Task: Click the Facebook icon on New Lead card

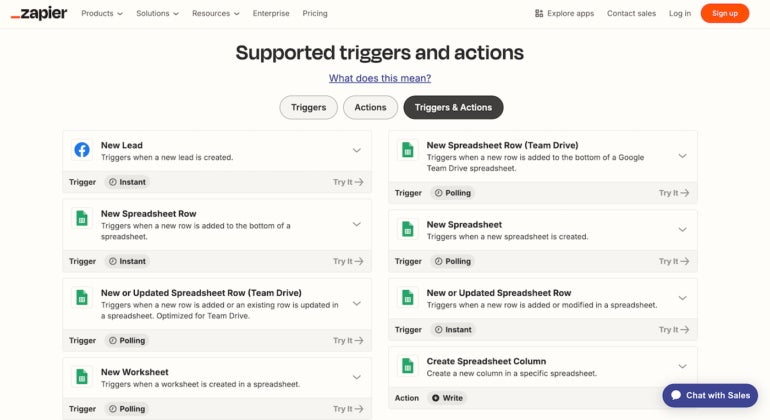Action: (82, 150)
